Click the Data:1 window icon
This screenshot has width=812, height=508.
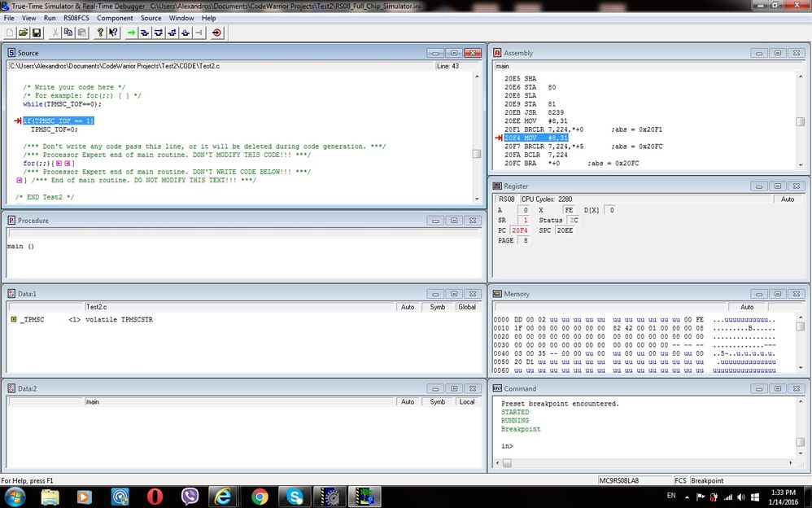click(11, 294)
